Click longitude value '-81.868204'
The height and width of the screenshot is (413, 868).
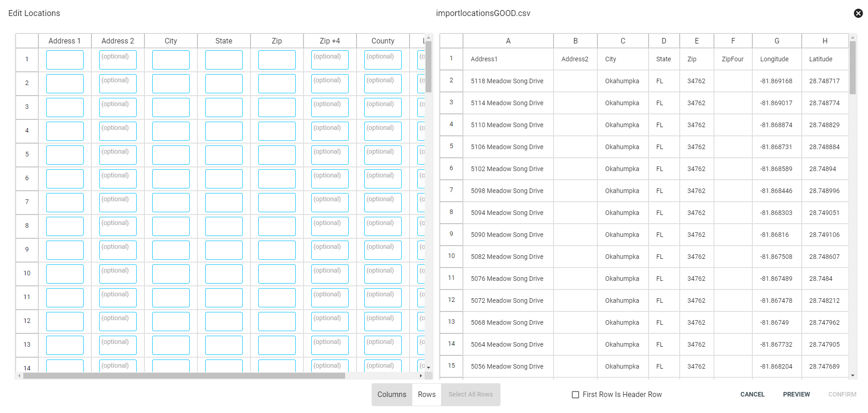tap(776, 366)
